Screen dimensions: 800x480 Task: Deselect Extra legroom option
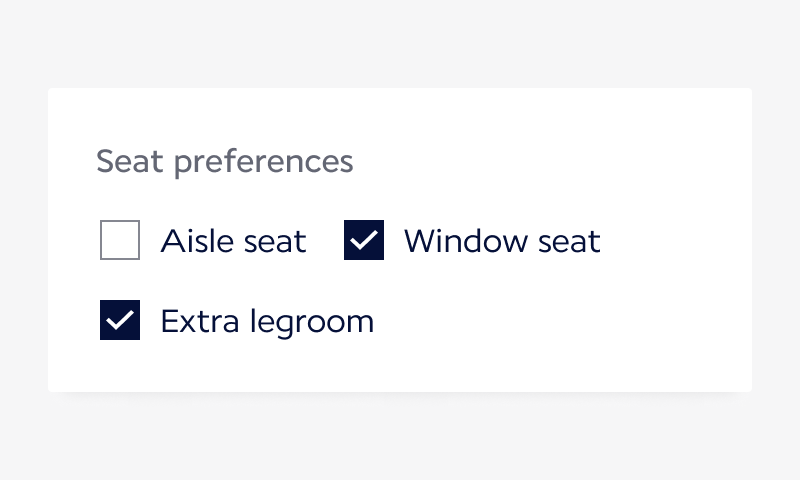point(120,321)
